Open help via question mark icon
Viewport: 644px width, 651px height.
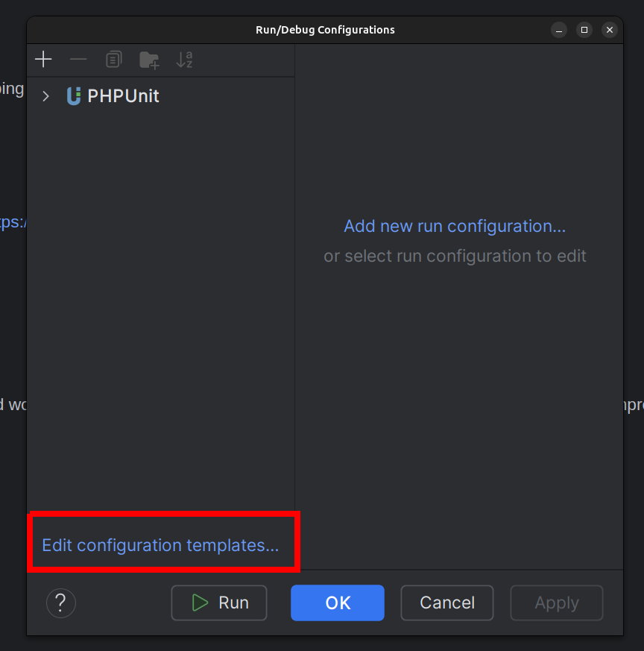[61, 603]
